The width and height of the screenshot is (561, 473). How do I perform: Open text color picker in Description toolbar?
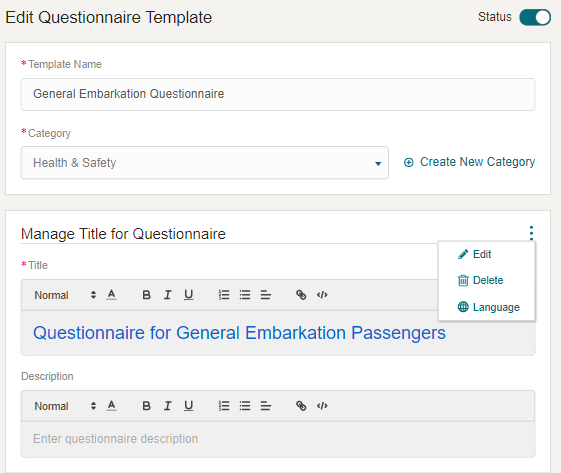pos(112,406)
